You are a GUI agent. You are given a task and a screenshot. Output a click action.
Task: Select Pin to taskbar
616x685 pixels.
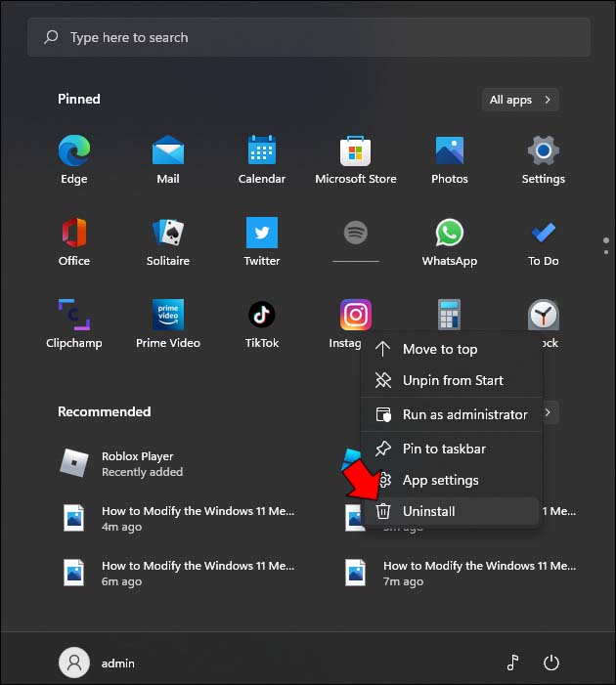[x=452, y=449]
